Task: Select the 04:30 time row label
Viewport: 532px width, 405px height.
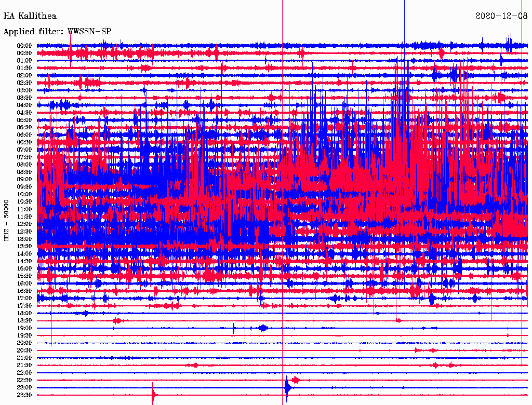Action: pos(24,112)
